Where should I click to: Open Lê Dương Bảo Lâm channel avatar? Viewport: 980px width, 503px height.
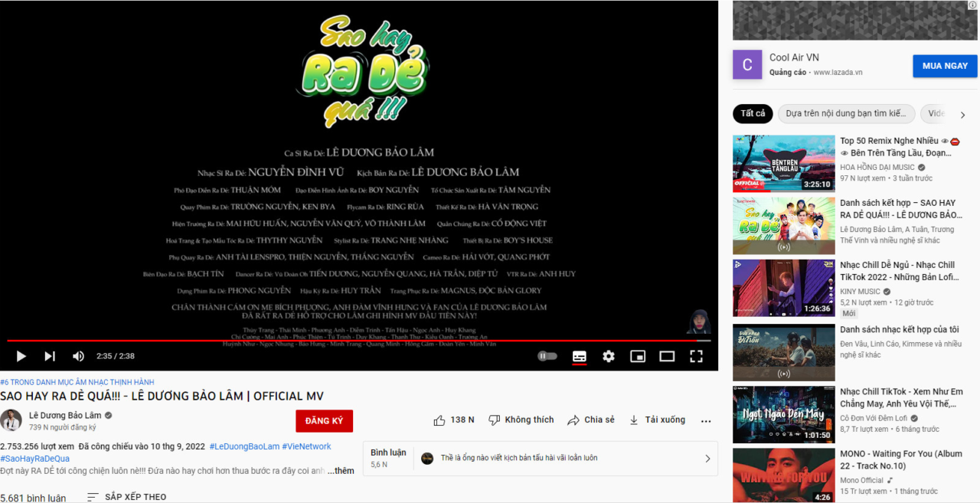11,420
